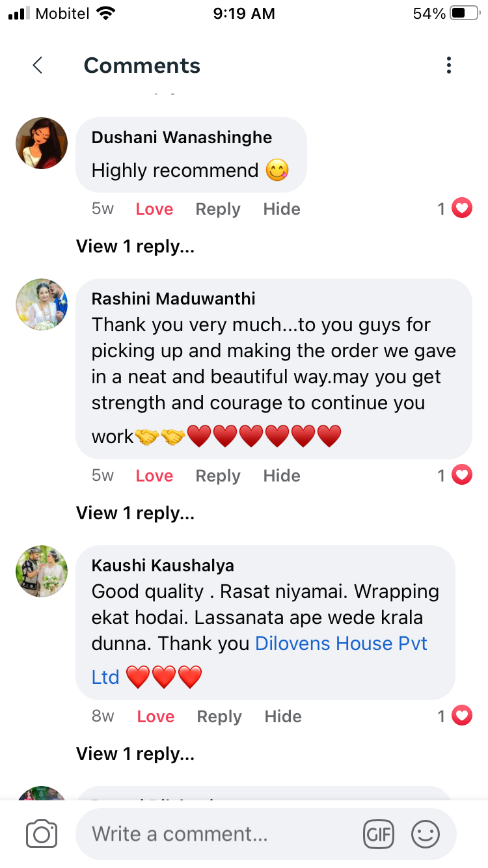
Task: Tap the heart reaction on Kaushi's comment
Action: click(x=462, y=716)
